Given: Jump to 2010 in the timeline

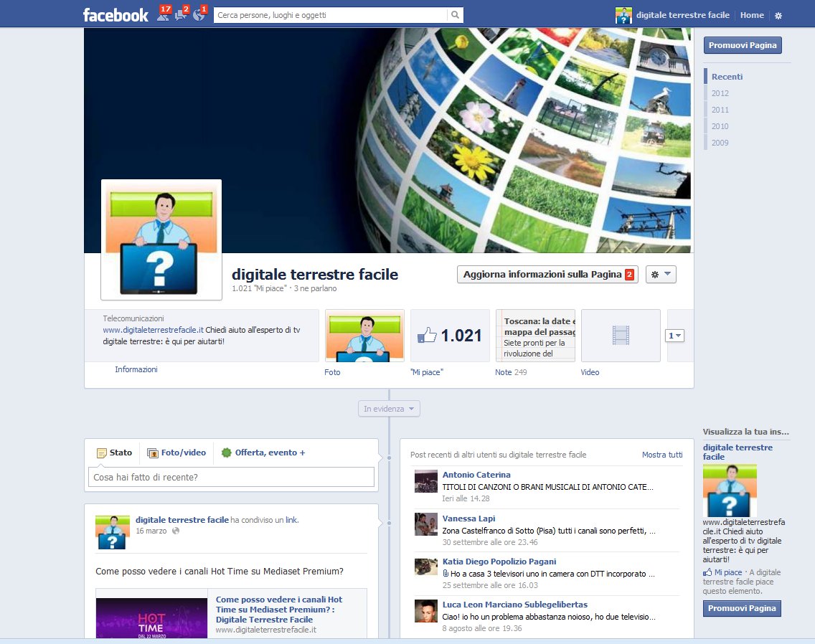Looking at the screenshot, I should pos(720,126).
